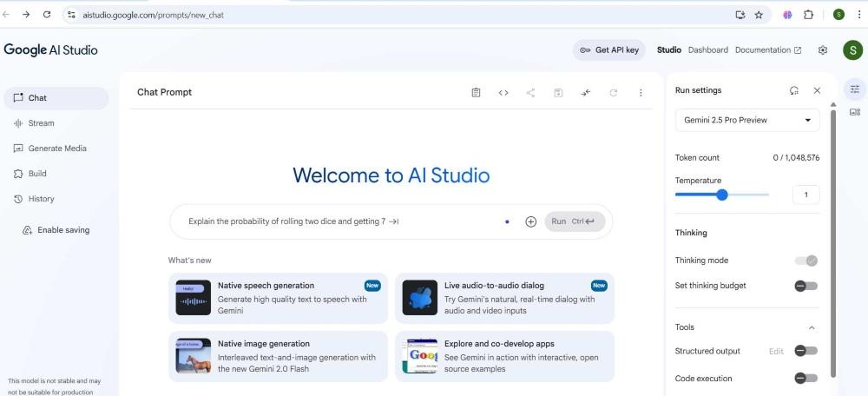
Task: Open the prompt gallery icon below sliders
Action: click(855, 112)
